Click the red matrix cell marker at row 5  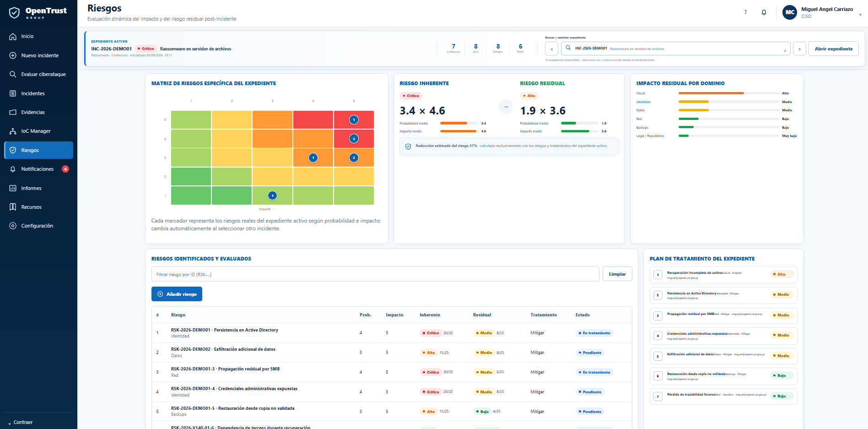354,120
